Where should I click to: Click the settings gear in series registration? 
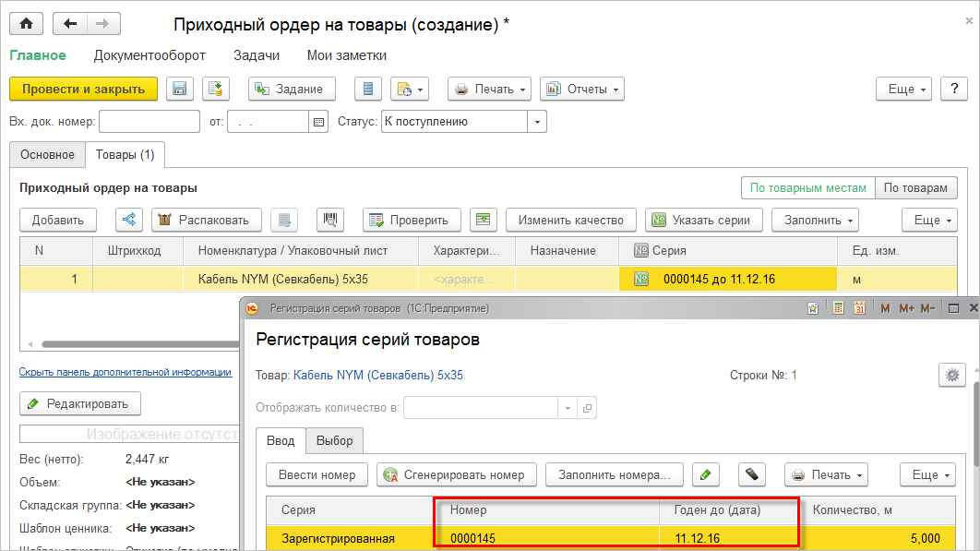(951, 375)
